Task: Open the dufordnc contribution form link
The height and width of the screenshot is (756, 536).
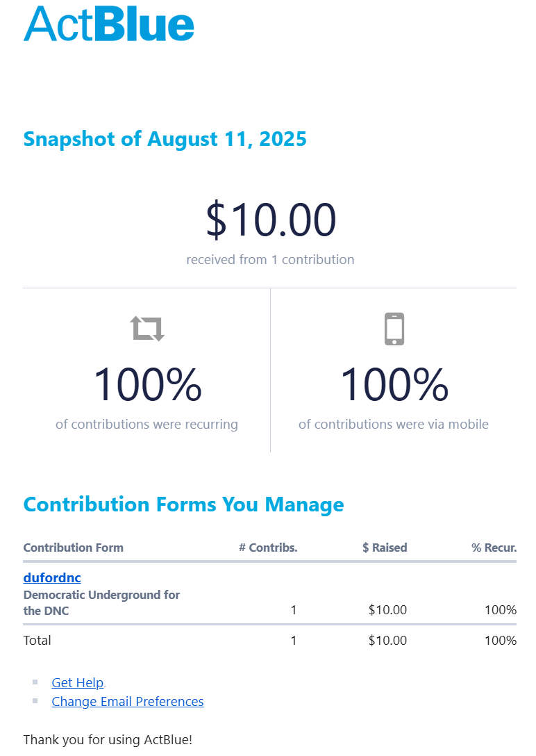Action: [52, 577]
